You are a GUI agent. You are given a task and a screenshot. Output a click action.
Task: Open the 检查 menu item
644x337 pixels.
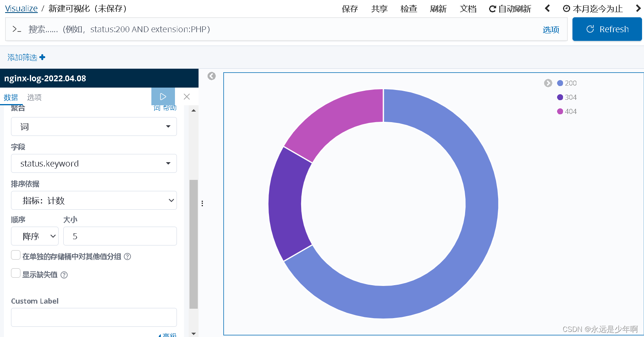pyautogui.click(x=408, y=9)
